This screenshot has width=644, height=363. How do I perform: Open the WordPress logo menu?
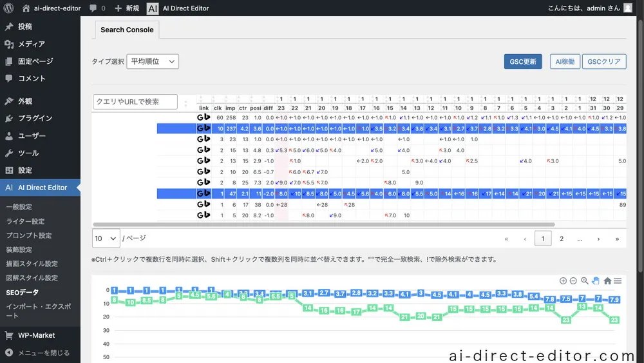point(8,8)
